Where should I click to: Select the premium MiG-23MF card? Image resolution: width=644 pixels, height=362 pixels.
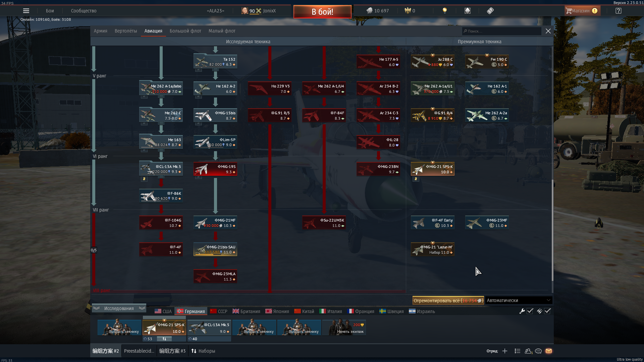click(487, 223)
